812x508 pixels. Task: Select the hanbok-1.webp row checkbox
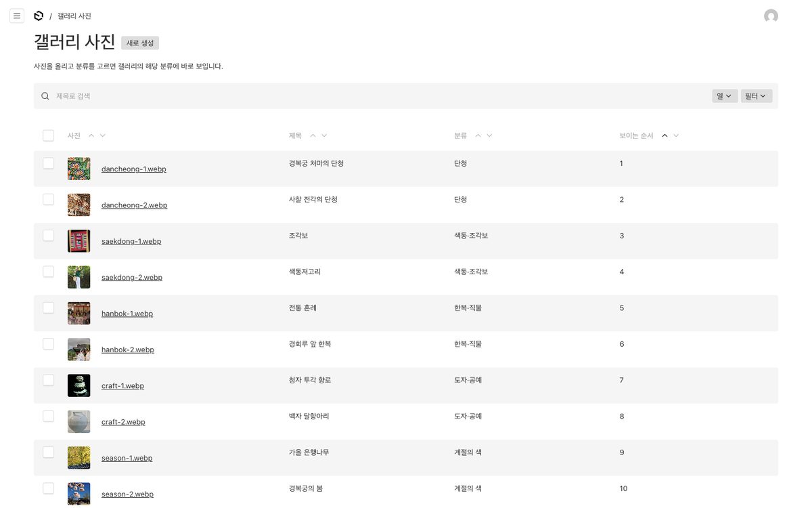pyautogui.click(x=48, y=308)
